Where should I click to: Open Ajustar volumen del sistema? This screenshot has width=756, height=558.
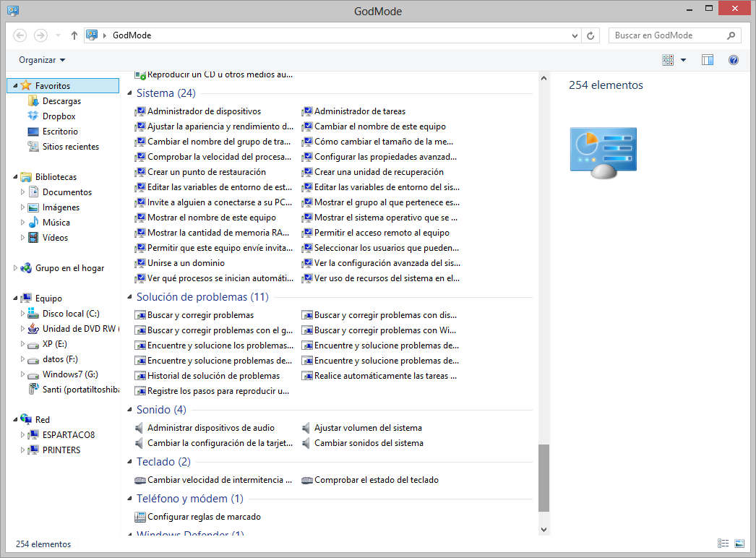point(368,428)
